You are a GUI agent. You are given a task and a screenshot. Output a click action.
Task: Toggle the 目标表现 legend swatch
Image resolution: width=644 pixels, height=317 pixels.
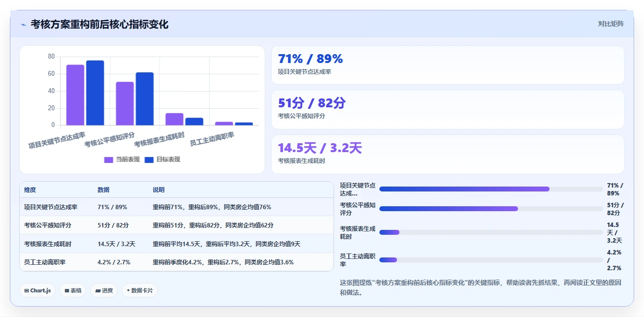pos(149,159)
